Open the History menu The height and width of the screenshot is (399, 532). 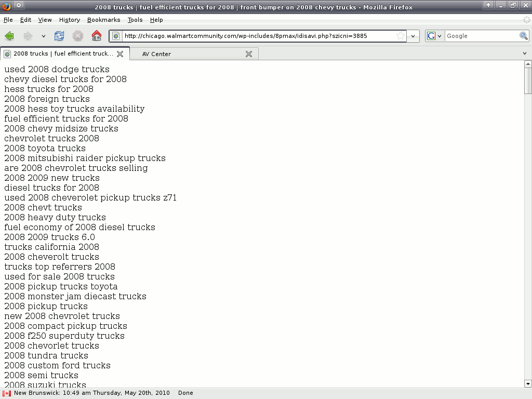[70, 20]
